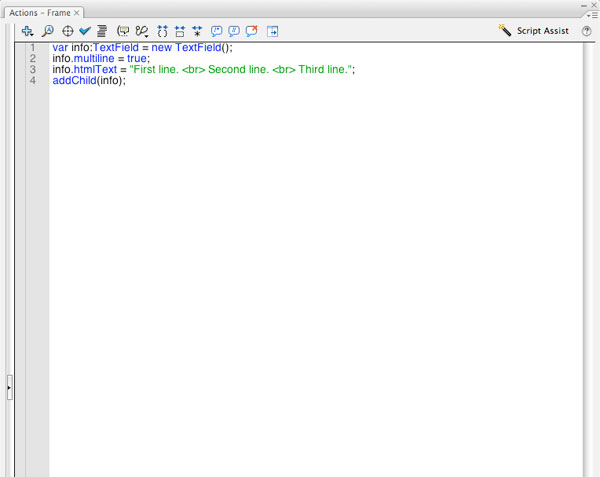This screenshot has height=477, width=600.
Task: Apply line comment icon
Action: tap(233, 31)
